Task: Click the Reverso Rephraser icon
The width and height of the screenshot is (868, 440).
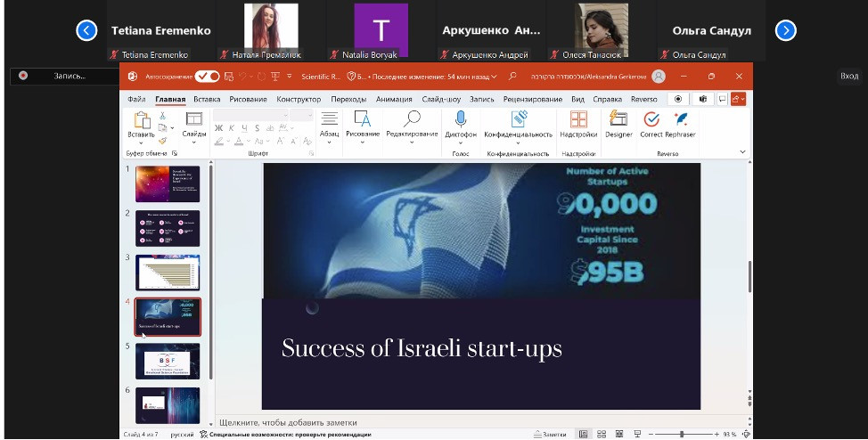Action: point(681,119)
